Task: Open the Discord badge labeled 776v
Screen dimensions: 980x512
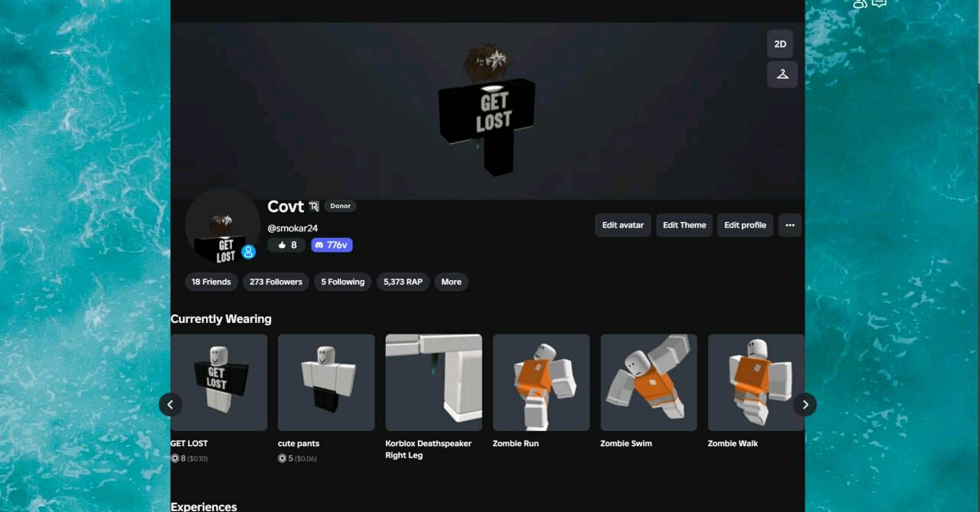Action: pyautogui.click(x=332, y=245)
